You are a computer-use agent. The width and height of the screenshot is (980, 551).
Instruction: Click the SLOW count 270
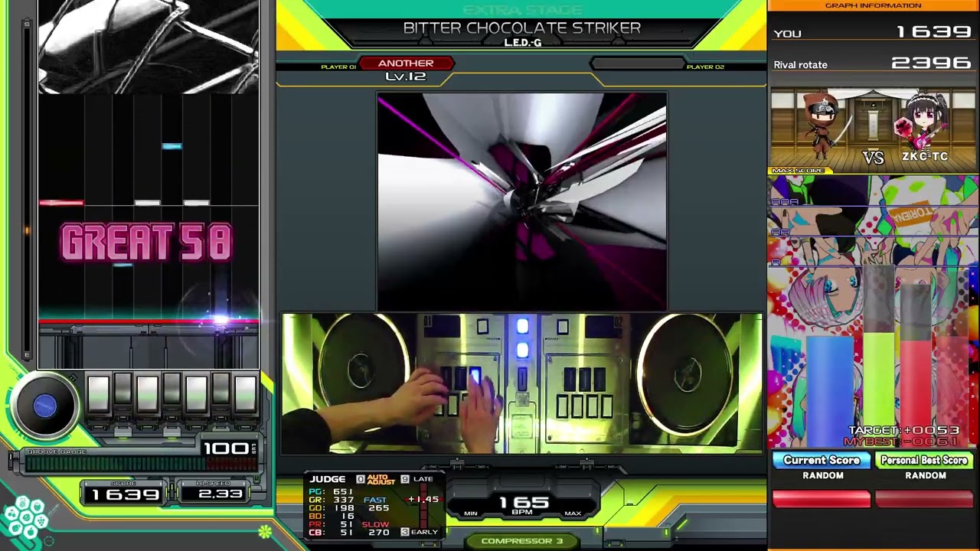click(379, 533)
